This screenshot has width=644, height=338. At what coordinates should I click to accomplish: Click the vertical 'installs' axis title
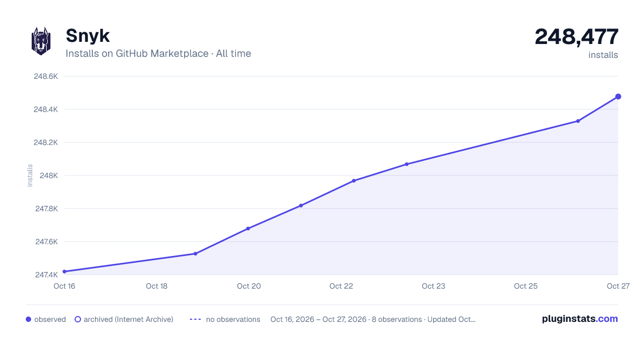point(30,175)
